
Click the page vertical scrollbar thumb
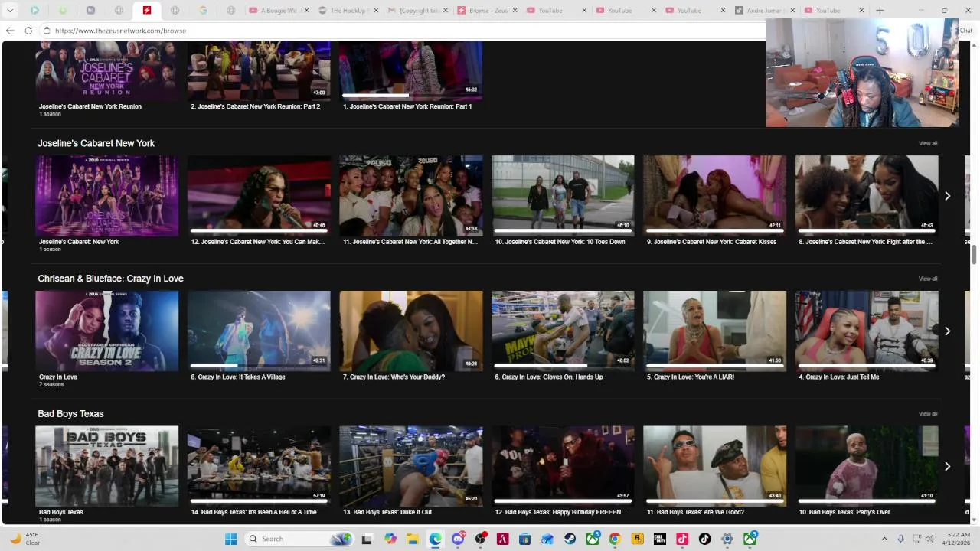(x=975, y=255)
